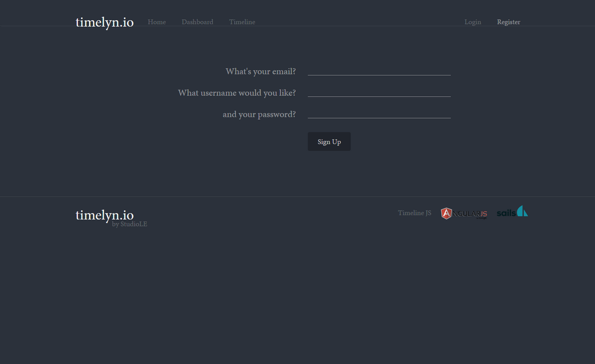
Task: Open the Home navigation item
Action: point(157,22)
